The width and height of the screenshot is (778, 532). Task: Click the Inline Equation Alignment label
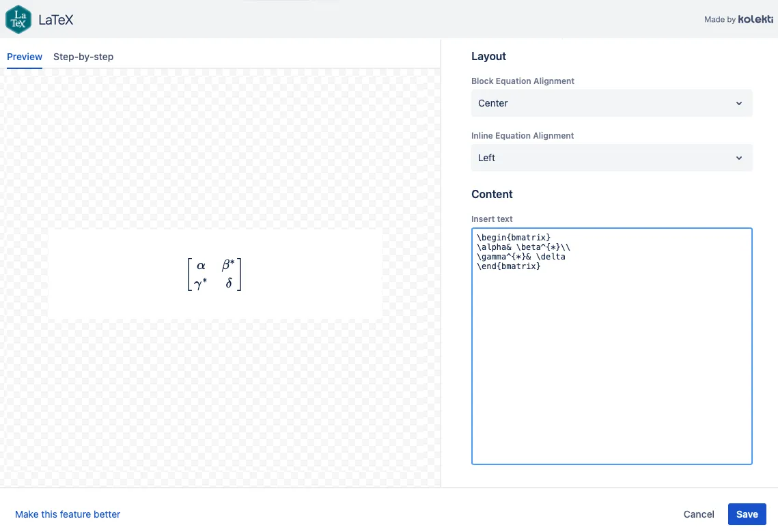coord(522,135)
